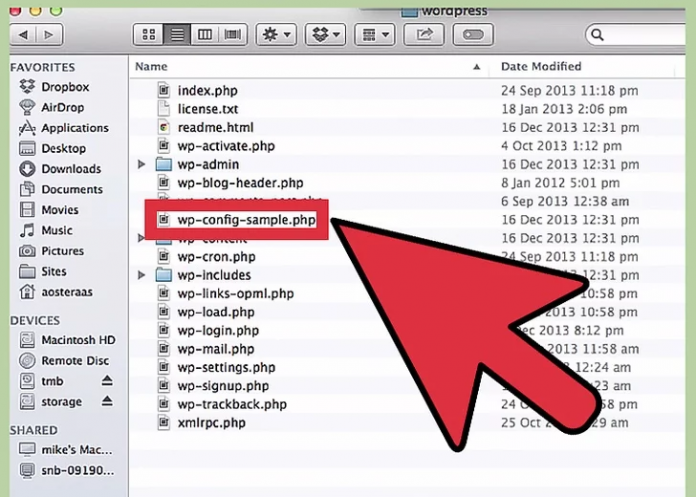Screen dimensions: 696x497
Task: Click the Edit Tags toolbar button
Action: tap(474, 34)
